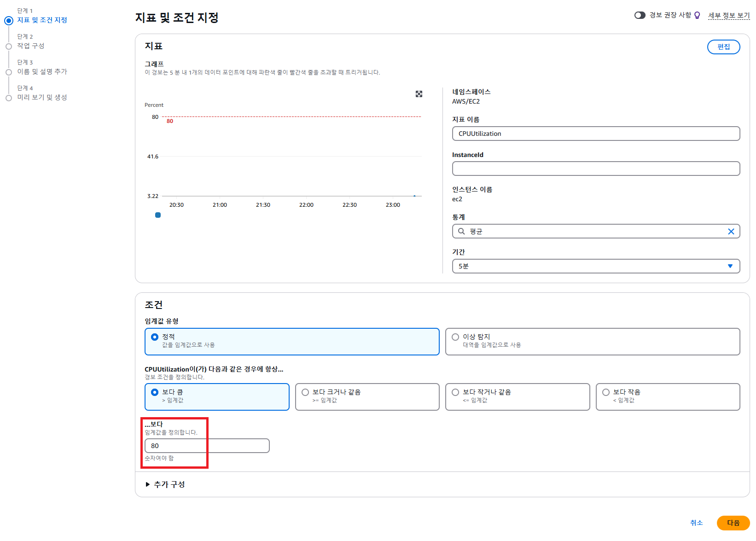Expand the 추가 구성 section
Image resolution: width=756 pixels, height=541 pixels.
[165, 484]
